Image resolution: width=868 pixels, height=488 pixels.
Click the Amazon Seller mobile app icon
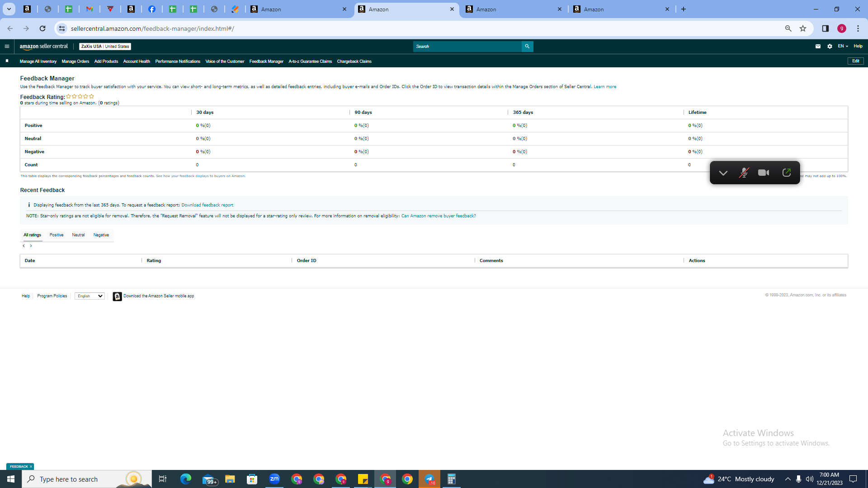tap(117, 296)
